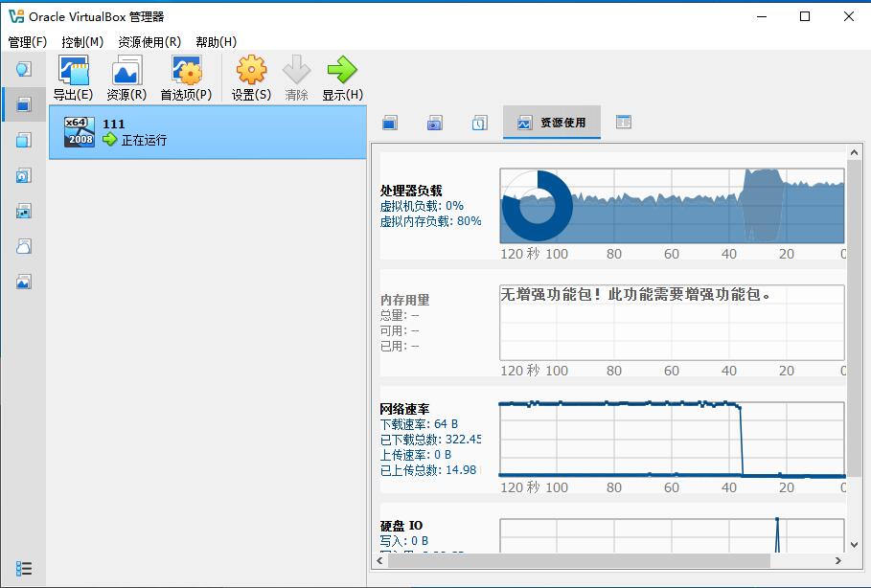
Task: Click the 下载速率: 64 B value
Action: (419, 424)
